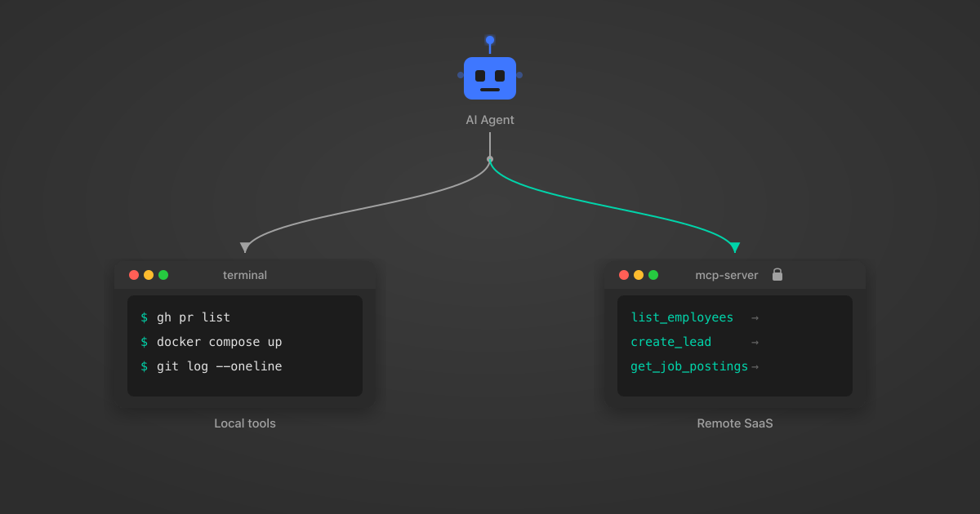Screen dimensions: 980x514
Task: Click the branch node below AI Agent
Action: (x=490, y=159)
